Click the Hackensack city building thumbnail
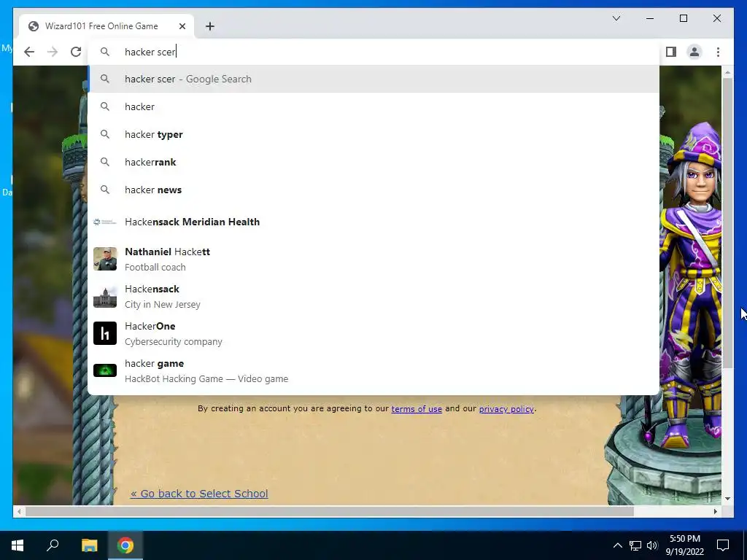 click(x=105, y=296)
